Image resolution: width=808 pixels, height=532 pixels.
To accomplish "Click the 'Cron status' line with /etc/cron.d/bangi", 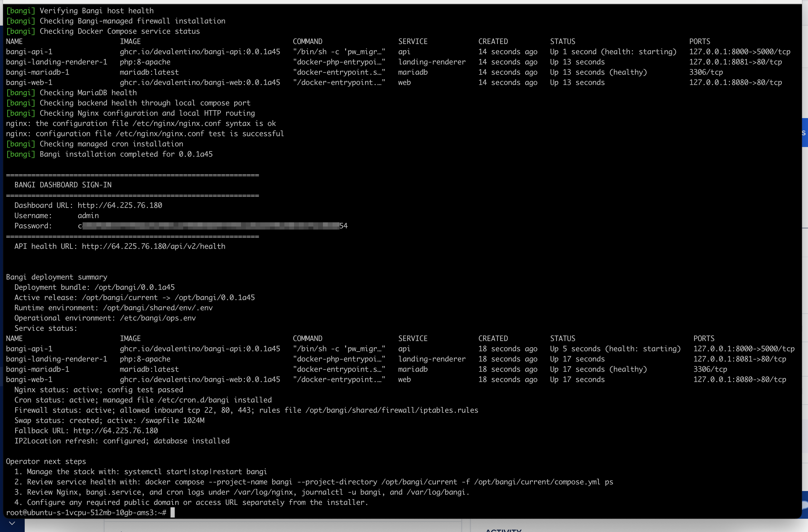I will [x=143, y=400].
